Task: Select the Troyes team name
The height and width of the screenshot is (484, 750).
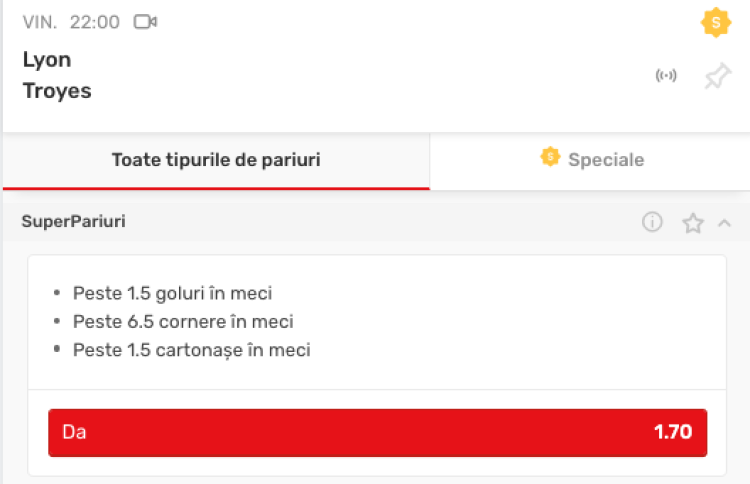Action: click(x=57, y=91)
